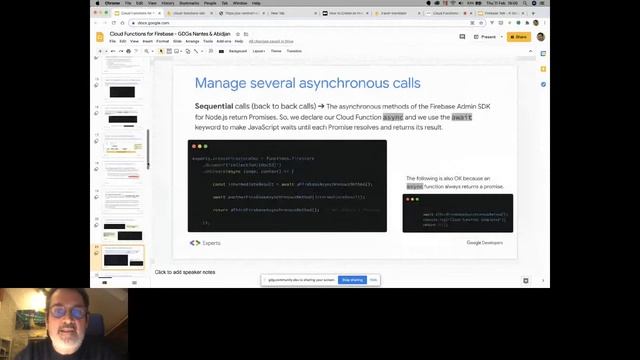Star the presentation title
Screen dimensions: 640x360
tap(238, 34)
